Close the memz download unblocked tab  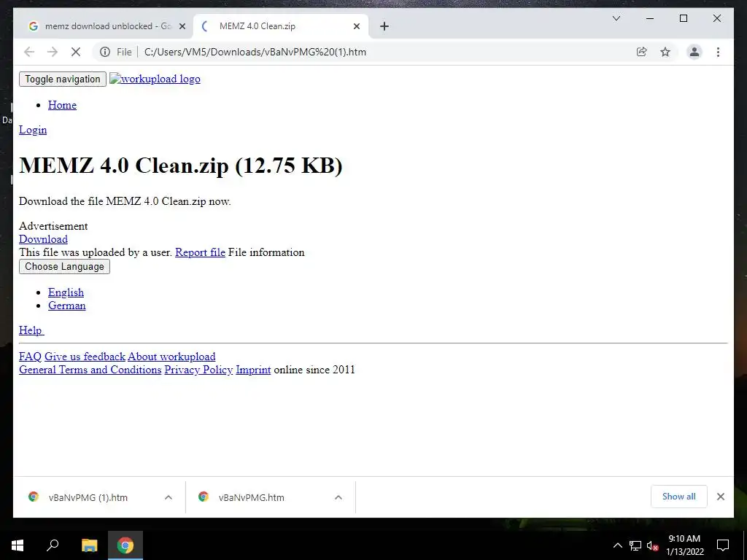pyautogui.click(x=182, y=26)
